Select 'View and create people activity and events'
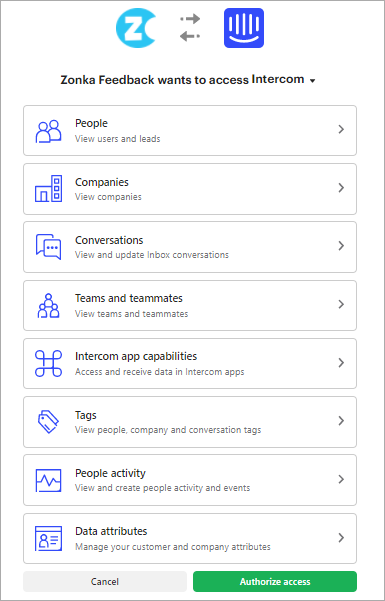This screenshot has width=385, height=601. point(163,488)
